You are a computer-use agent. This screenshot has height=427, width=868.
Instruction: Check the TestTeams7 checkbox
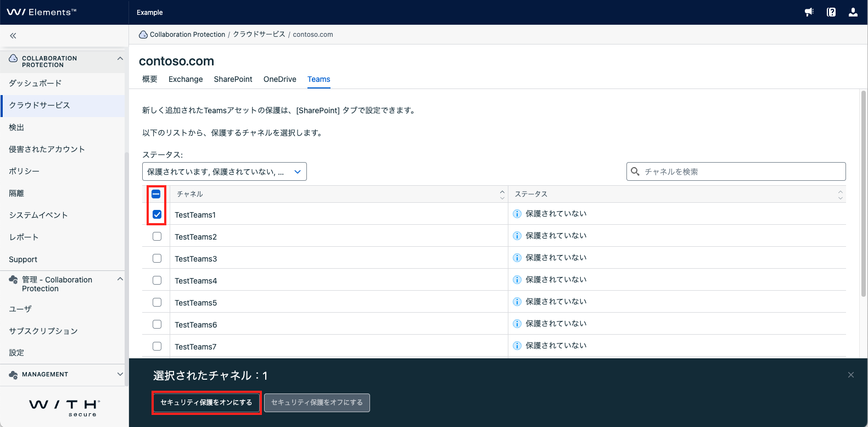(x=157, y=346)
